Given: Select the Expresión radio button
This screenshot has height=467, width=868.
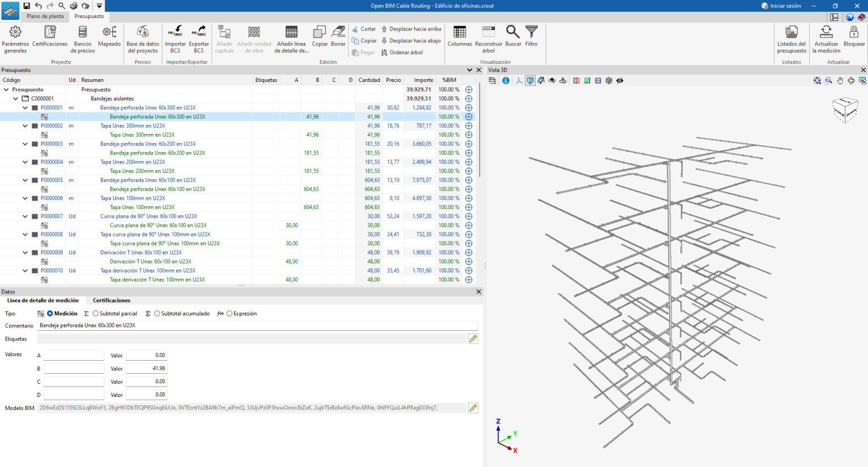Looking at the screenshot, I should (x=229, y=314).
